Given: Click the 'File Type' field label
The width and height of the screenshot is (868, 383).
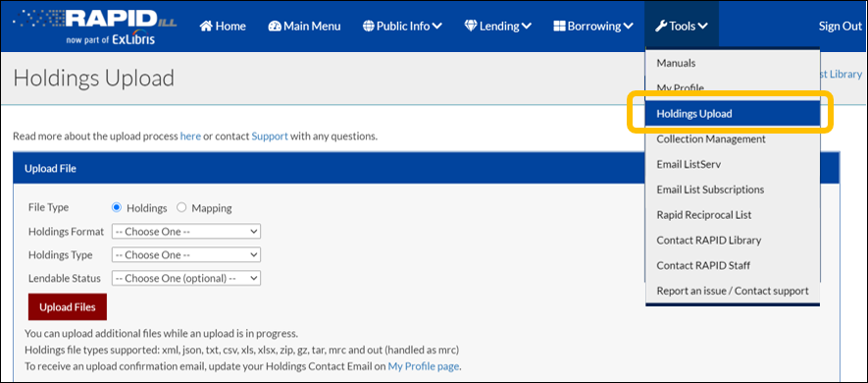Looking at the screenshot, I should [x=49, y=207].
